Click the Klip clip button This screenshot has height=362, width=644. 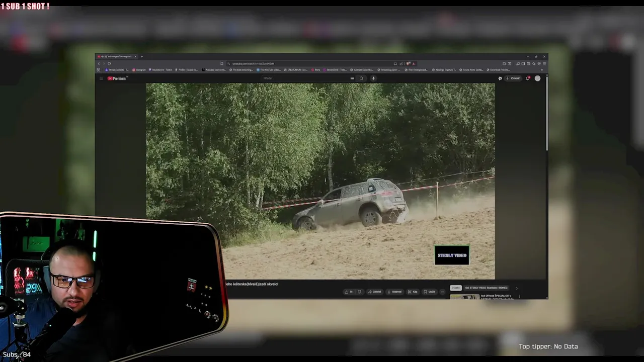pyautogui.click(x=413, y=292)
